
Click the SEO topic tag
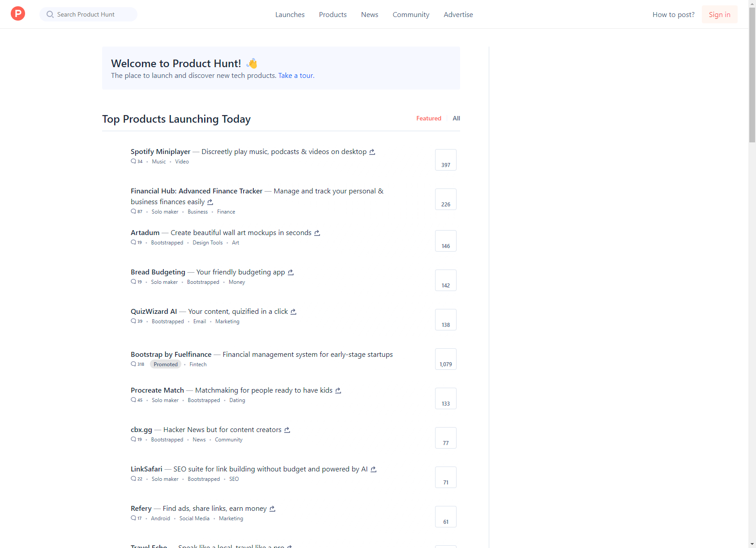pyautogui.click(x=234, y=479)
